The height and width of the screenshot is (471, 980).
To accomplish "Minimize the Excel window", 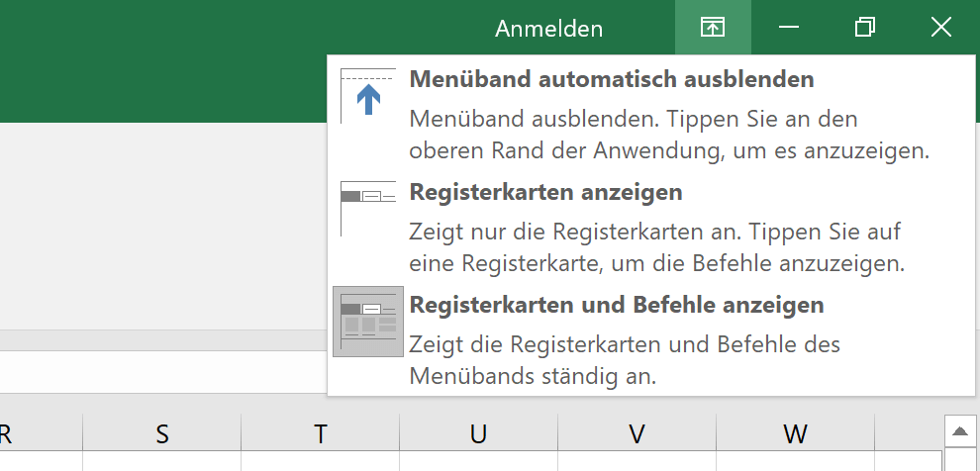I will pyautogui.click(x=789, y=28).
